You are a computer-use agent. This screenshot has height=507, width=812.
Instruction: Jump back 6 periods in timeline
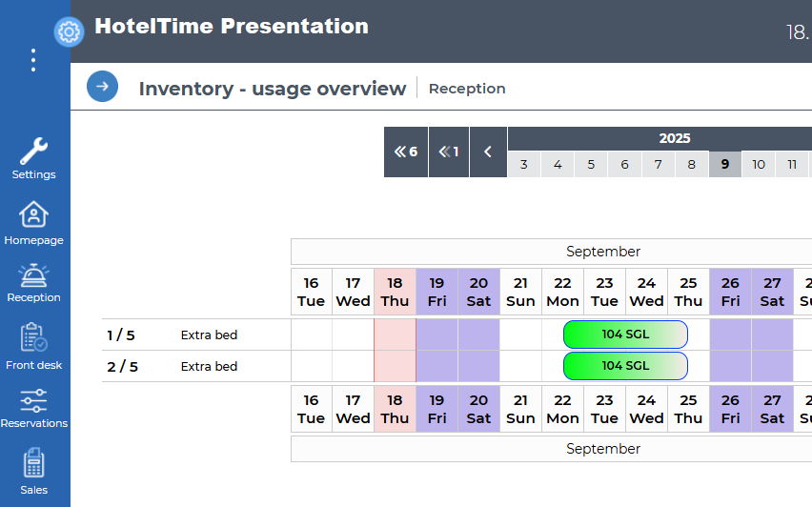pos(406,152)
